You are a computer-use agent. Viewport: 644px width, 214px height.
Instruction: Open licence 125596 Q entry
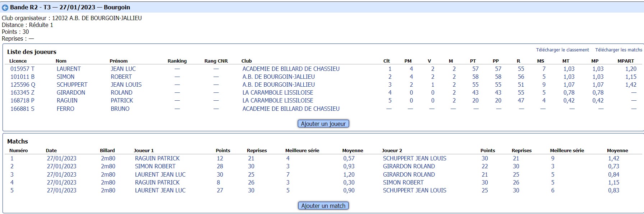point(23,85)
